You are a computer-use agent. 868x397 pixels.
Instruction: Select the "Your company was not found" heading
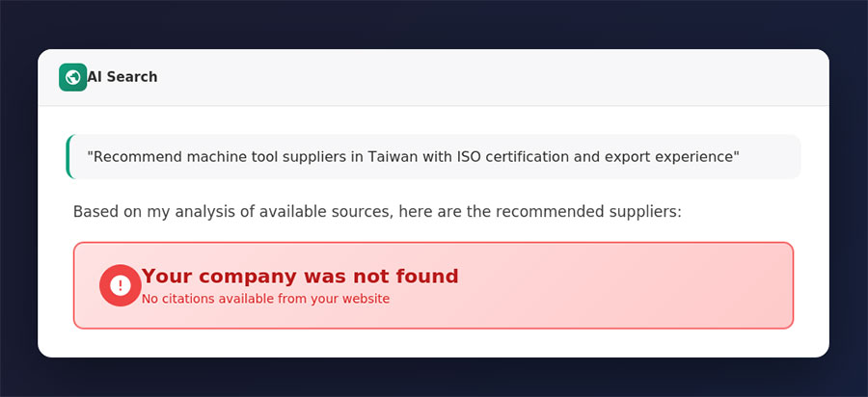[x=300, y=277]
